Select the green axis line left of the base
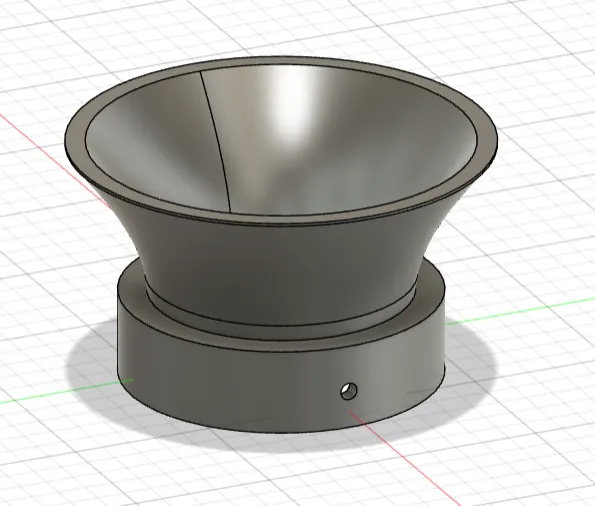Viewport: 595px width, 506px height. tap(65, 392)
